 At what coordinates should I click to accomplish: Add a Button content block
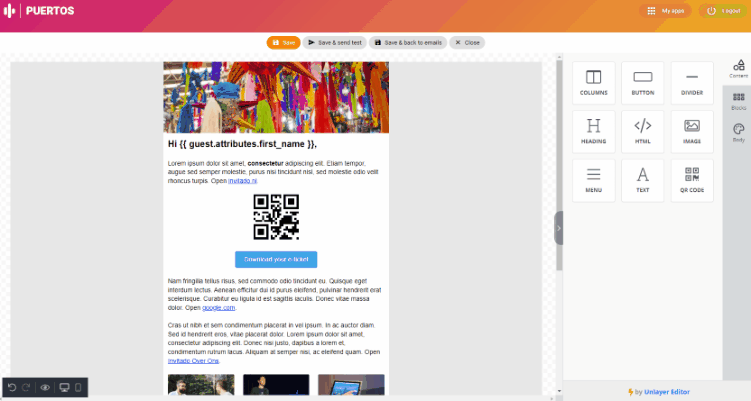tap(643, 83)
